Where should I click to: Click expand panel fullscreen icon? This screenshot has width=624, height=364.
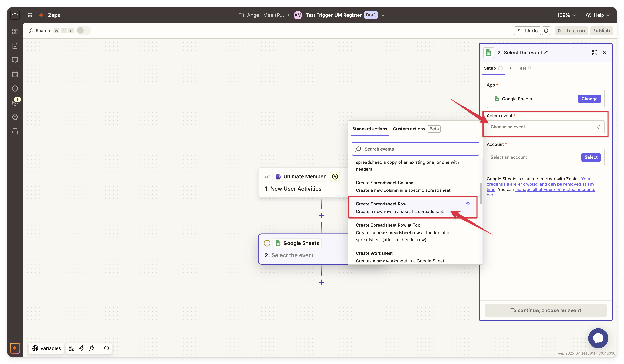(x=594, y=52)
